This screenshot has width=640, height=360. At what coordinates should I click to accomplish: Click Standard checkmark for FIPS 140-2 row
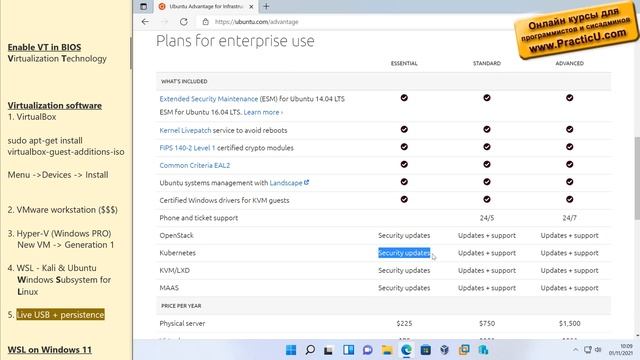pyautogui.click(x=487, y=147)
